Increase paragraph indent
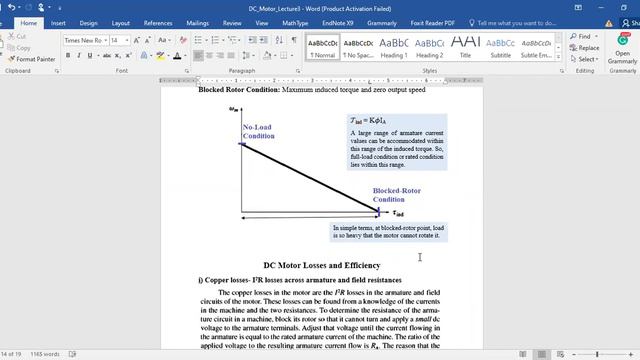The width and height of the screenshot is (640, 360). (x=264, y=40)
